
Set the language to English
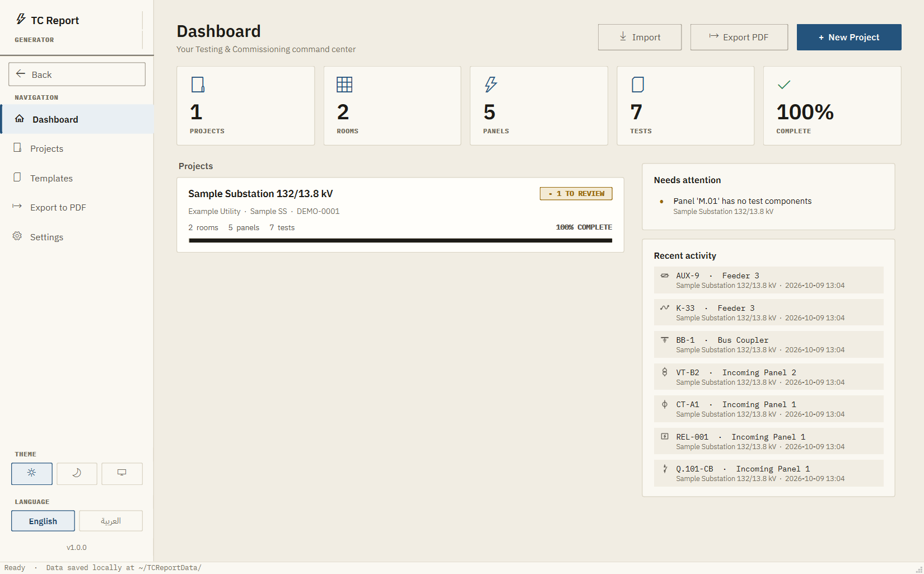(x=43, y=521)
